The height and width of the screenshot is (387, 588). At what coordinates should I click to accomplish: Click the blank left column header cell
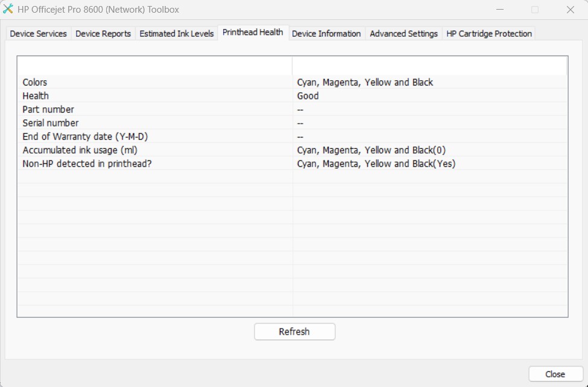click(x=155, y=66)
